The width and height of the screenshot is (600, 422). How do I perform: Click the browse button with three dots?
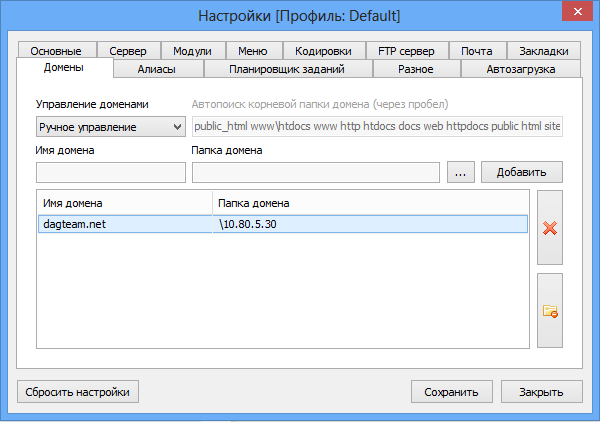[x=460, y=172]
